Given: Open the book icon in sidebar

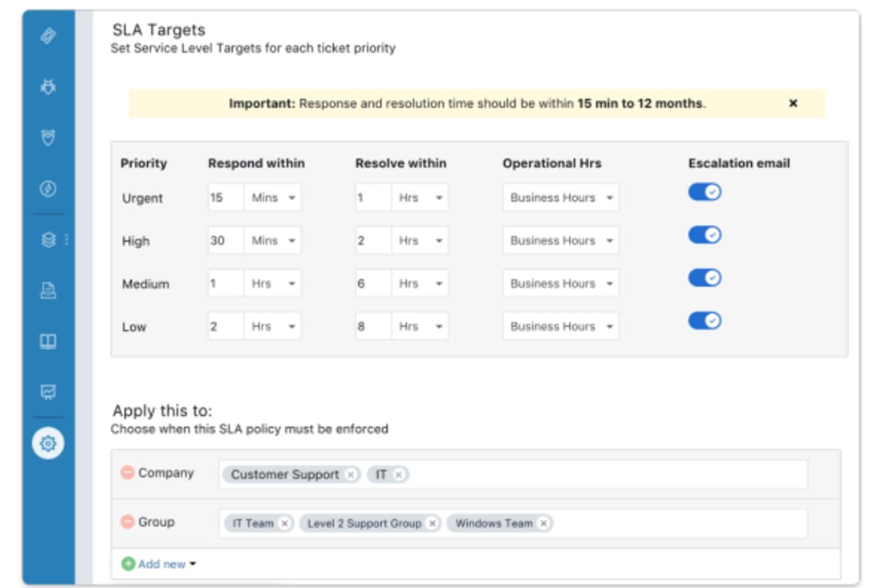Looking at the screenshot, I should tap(48, 341).
